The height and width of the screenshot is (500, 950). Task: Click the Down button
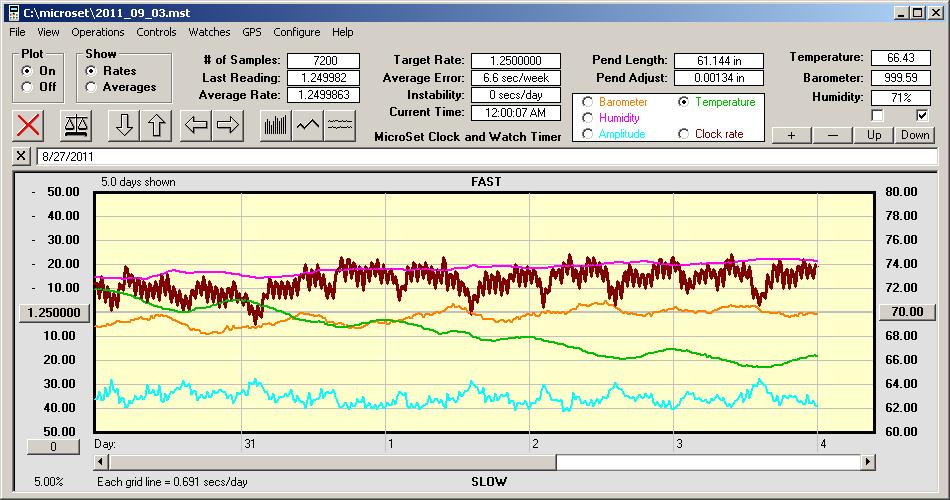coord(915,135)
